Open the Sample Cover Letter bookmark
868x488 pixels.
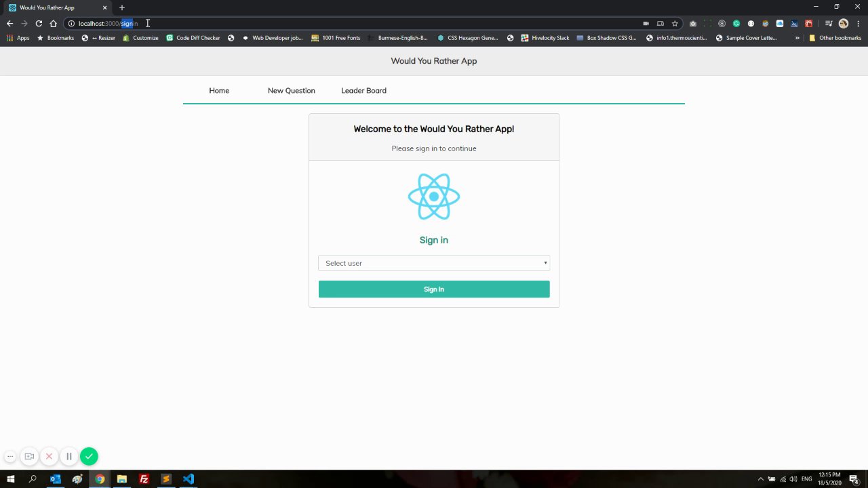pyautogui.click(x=747, y=38)
